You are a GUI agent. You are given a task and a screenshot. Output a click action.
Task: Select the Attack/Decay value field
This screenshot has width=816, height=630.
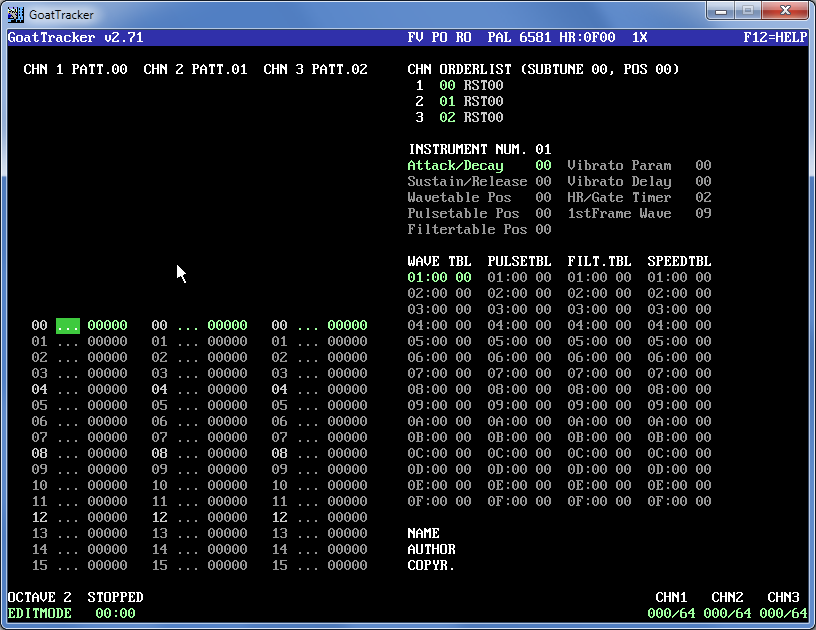tap(543, 165)
